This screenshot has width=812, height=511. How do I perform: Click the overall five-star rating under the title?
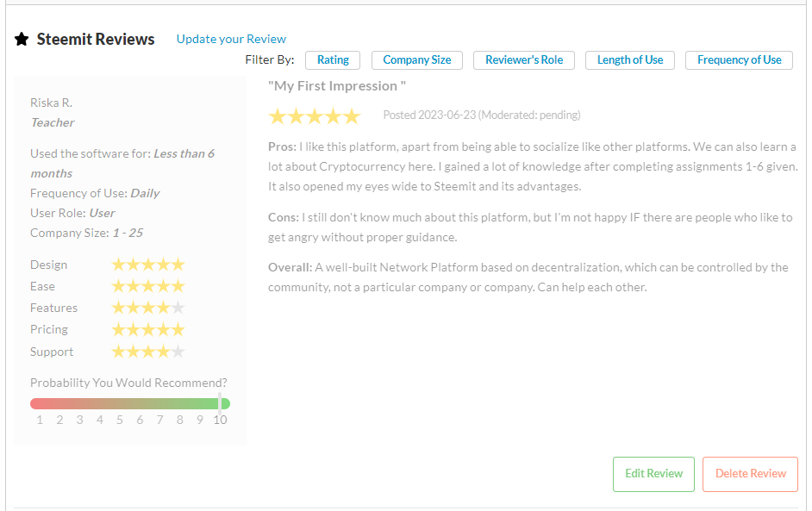click(314, 116)
